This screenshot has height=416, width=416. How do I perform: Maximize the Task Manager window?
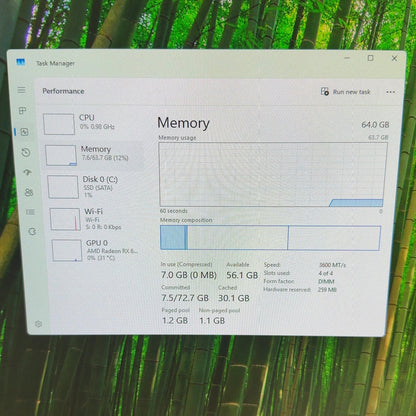pos(370,58)
